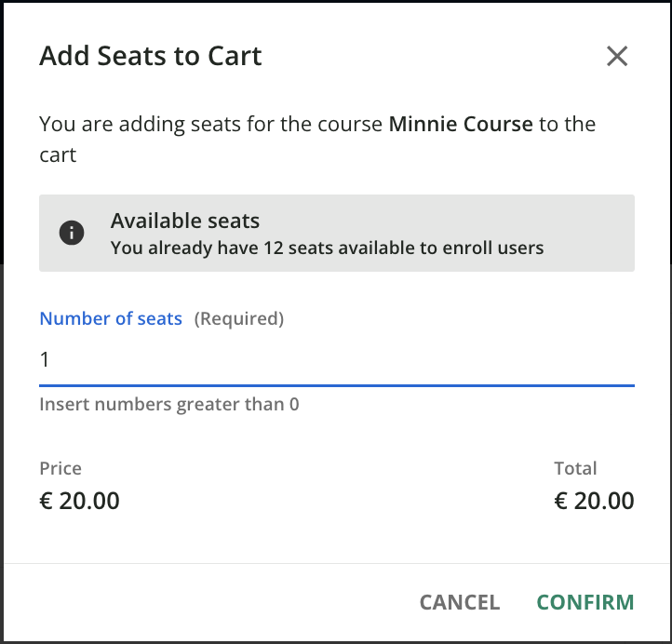Click the Total label
This screenshot has width=672, height=644.
[575, 468]
